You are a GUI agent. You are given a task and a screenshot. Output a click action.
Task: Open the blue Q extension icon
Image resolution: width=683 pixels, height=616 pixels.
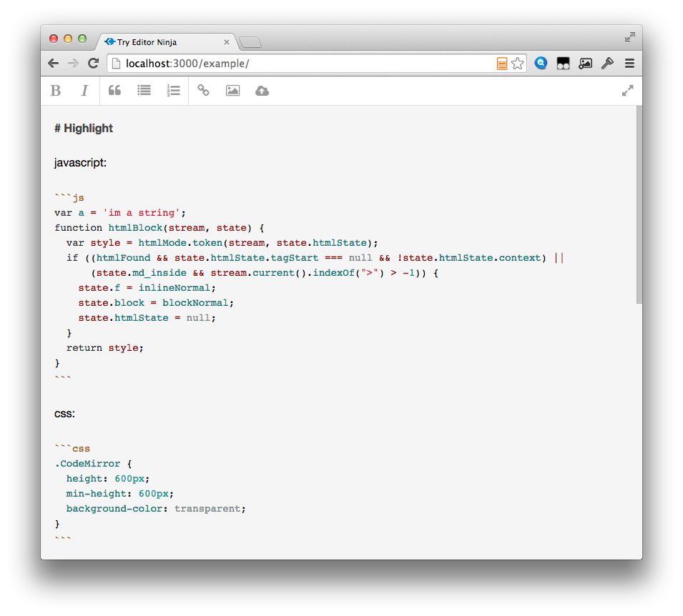pos(541,64)
